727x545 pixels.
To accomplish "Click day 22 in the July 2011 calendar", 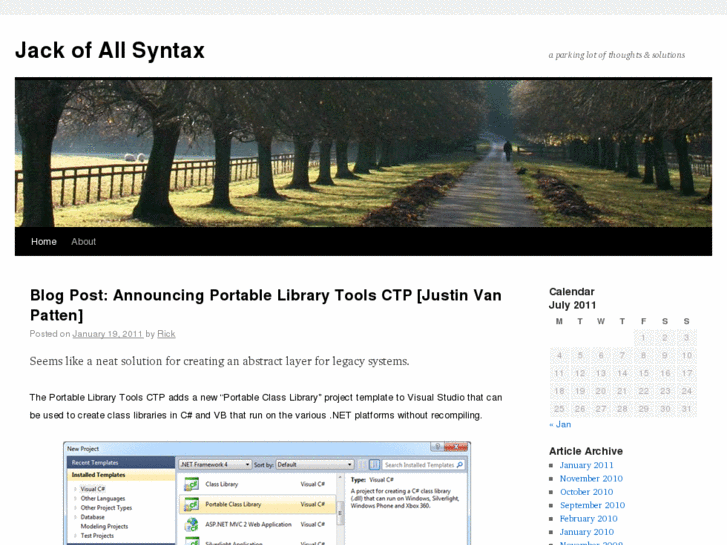I will click(x=644, y=391).
